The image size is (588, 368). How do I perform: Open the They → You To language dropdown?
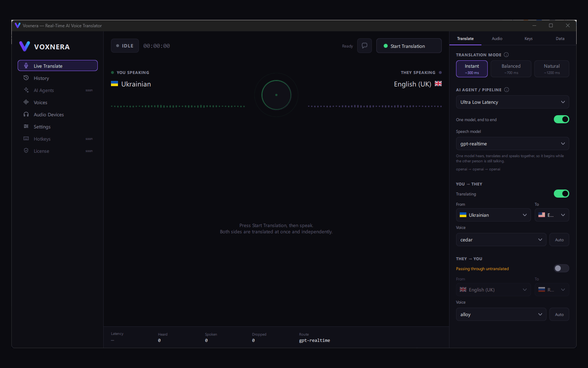click(552, 290)
